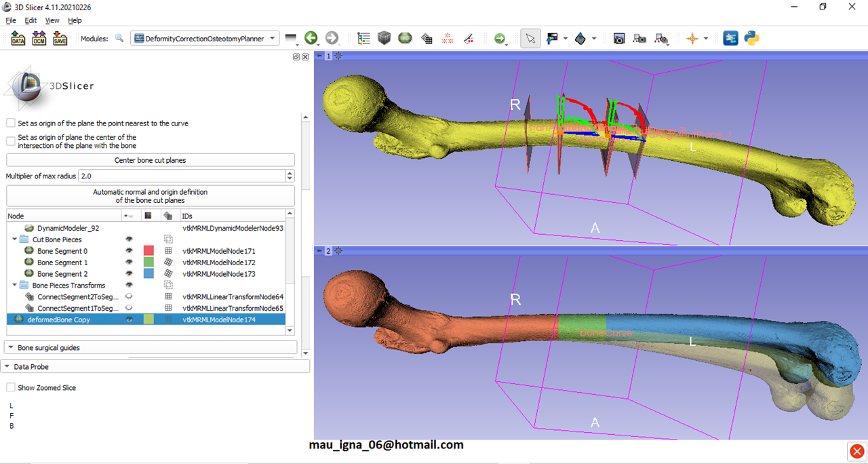Hide Bone Segment 1 via eye icon

coord(128,263)
